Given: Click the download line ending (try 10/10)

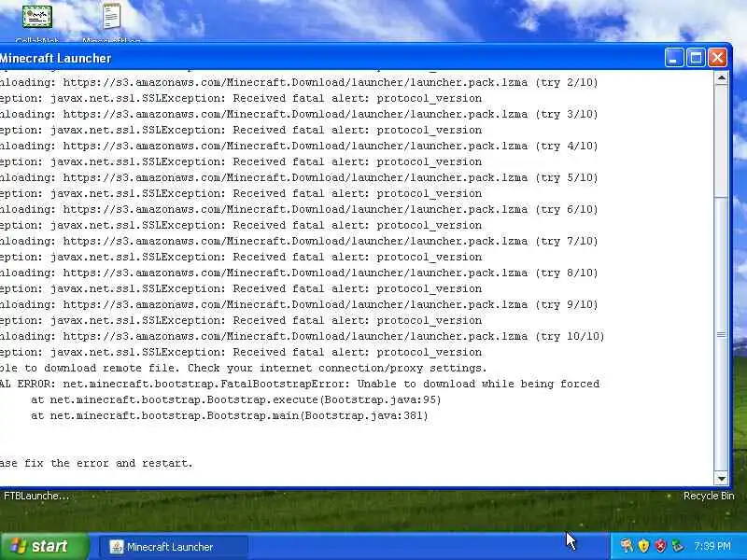Looking at the screenshot, I should pyautogui.click(x=302, y=336).
